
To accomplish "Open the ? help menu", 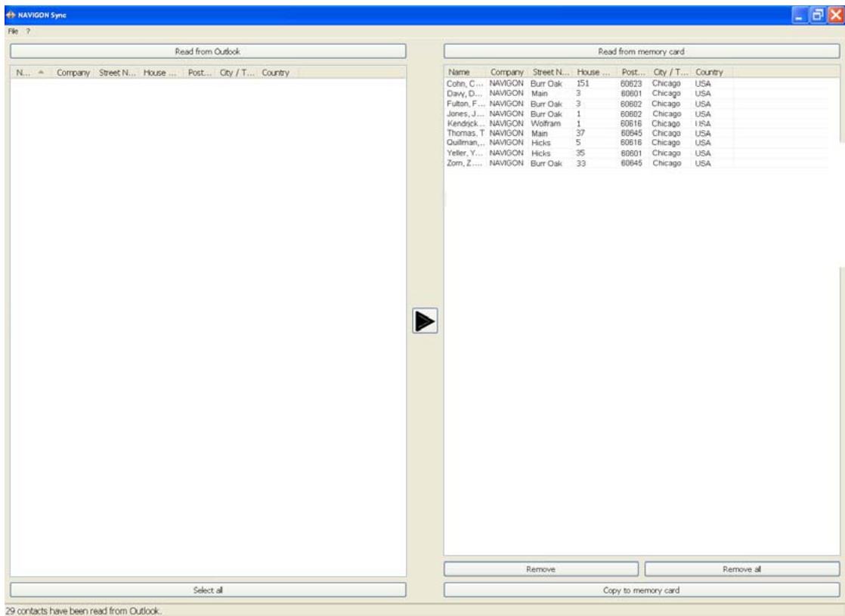I will pyautogui.click(x=28, y=31).
